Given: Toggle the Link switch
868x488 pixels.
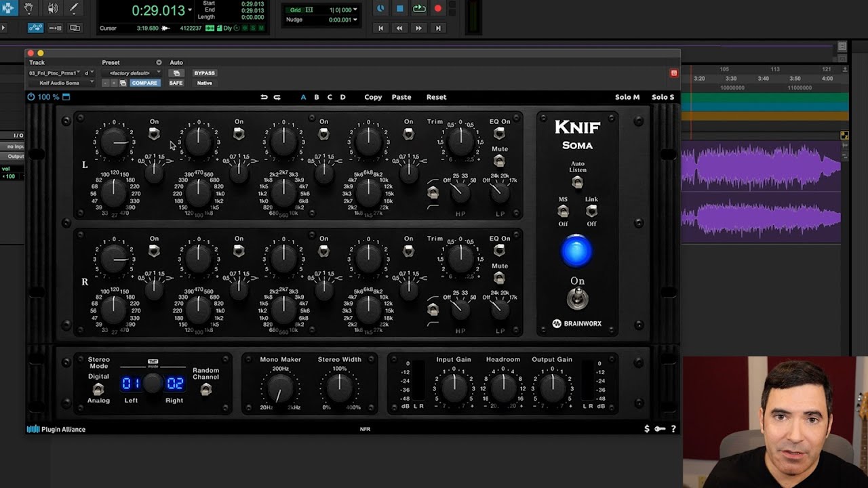Looking at the screenshot, I should coord(591,211).
